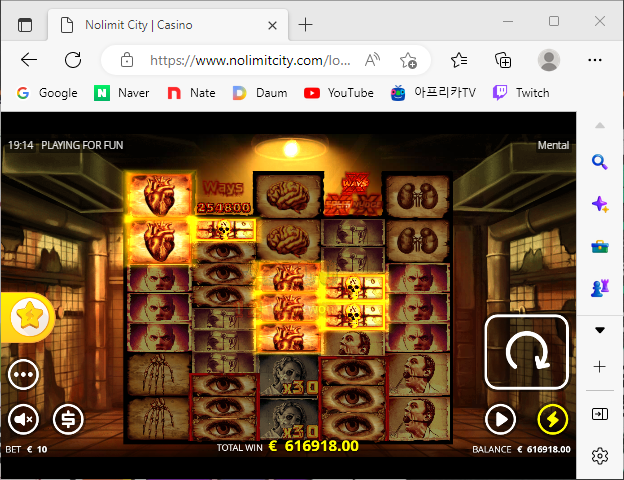
Task: Click the BALANCE € 616918.00 readout
Action: pyautogui.click(x=521, y=449)
